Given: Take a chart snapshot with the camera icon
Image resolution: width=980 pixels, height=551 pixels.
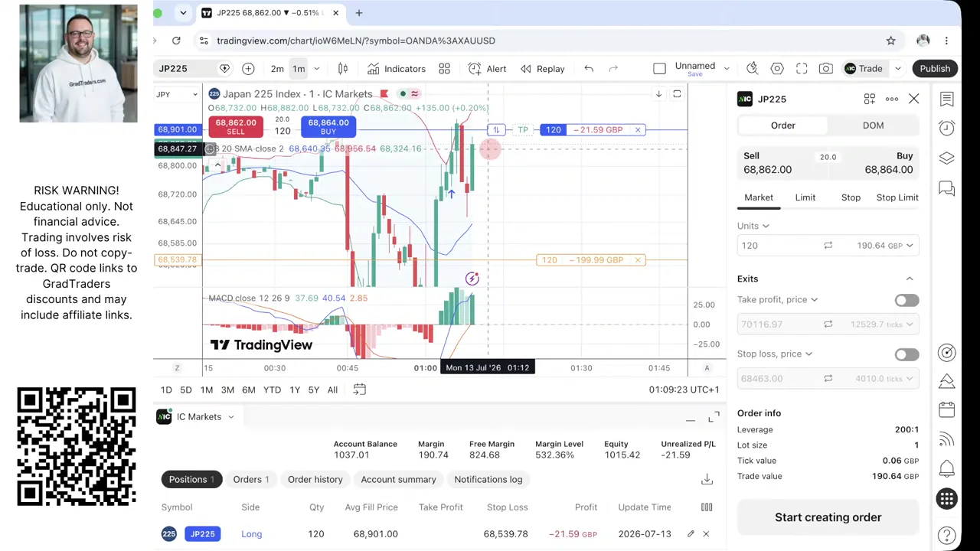Looking at the screenshot, I should [x=825, y=69].
